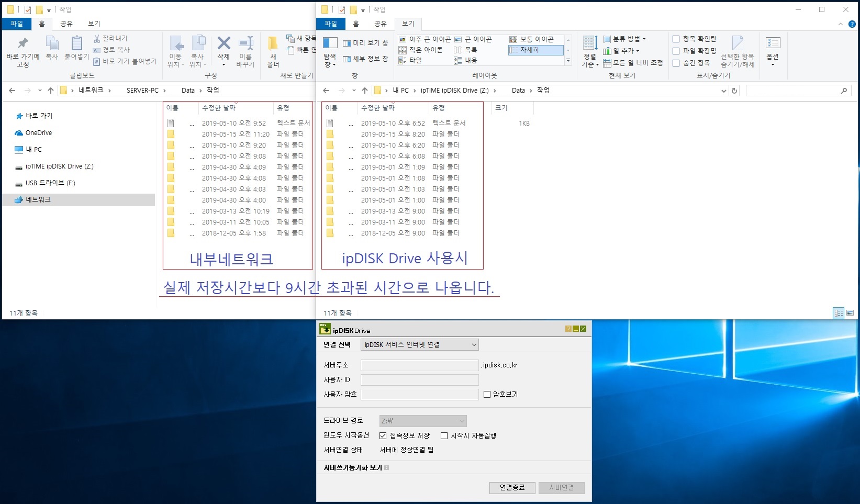Open the connection selection dropdown
The image size is (860, 504).
tap(420, 344)
